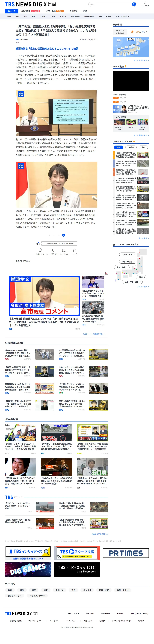154x644 pixels.
Task: Select エンタメ in the category bar
Action: pos(63,16)
